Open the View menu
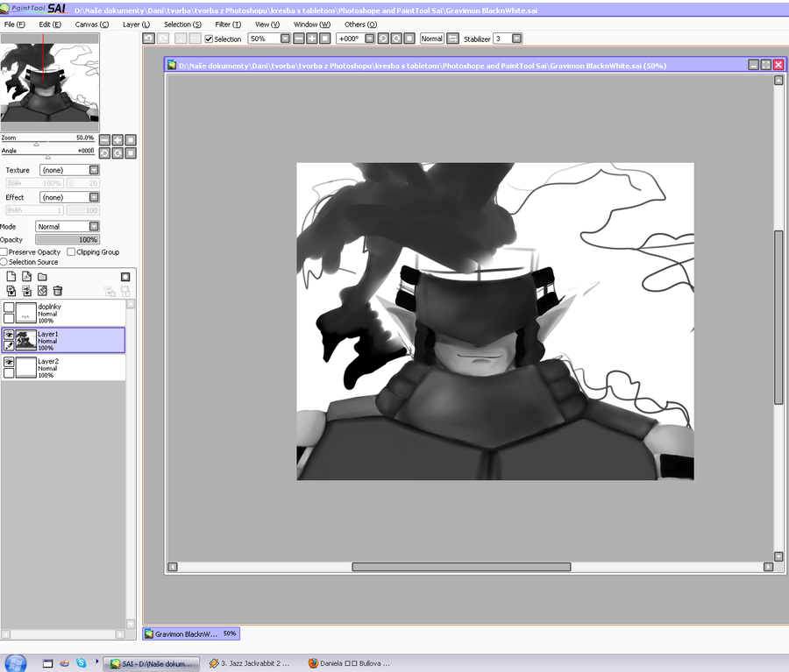Screen dimensions: 789x672 pyautogui.click(x=267, y=25)
